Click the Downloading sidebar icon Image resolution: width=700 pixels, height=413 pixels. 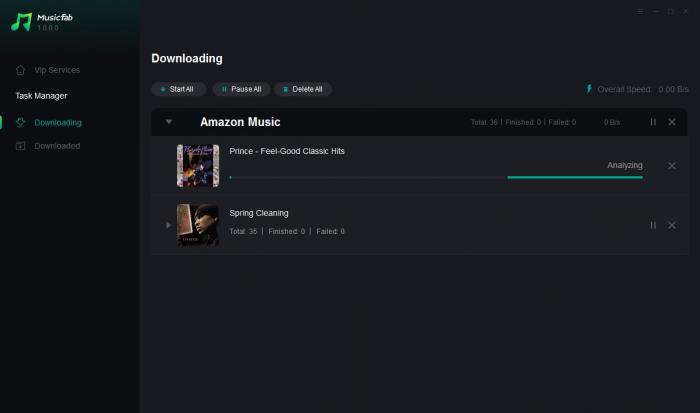20,122
